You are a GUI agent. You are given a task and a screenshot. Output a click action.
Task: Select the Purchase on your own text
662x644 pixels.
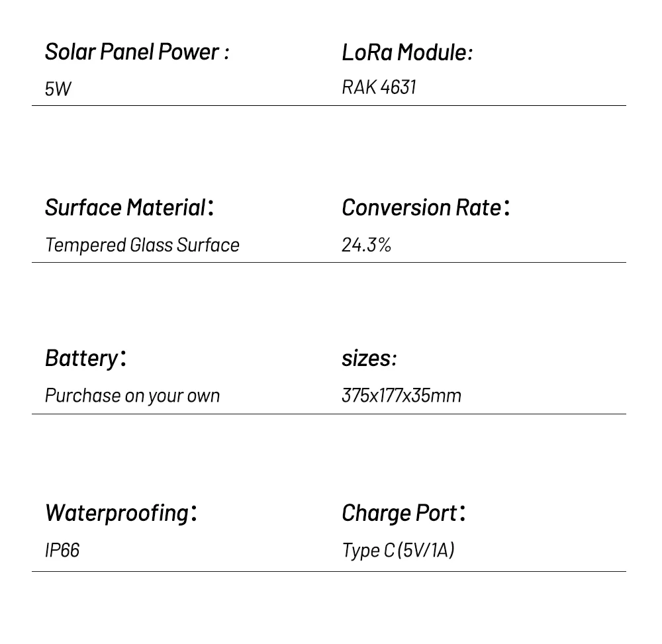tap(132, 396)
